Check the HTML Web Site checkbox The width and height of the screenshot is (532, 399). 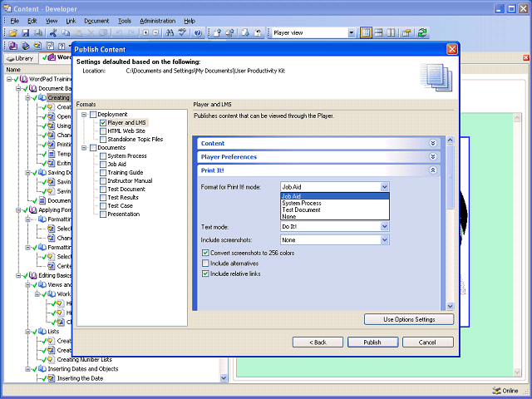[103, 131]
